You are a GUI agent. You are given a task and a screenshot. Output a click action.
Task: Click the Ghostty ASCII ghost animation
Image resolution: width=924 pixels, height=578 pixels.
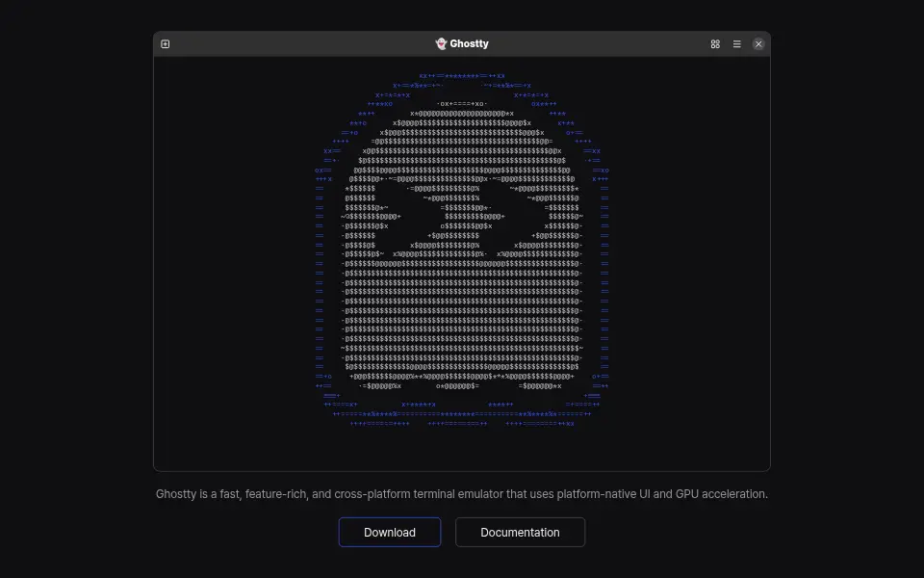462,250
